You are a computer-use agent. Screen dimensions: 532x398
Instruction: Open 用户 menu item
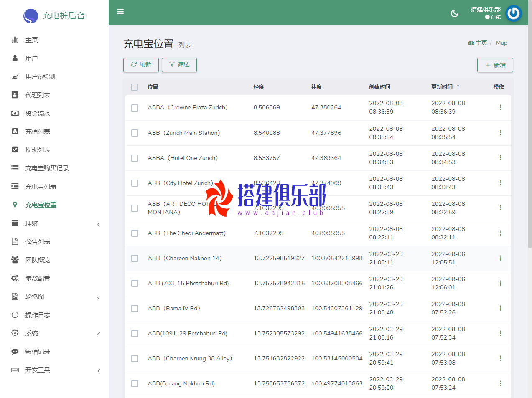32,58
